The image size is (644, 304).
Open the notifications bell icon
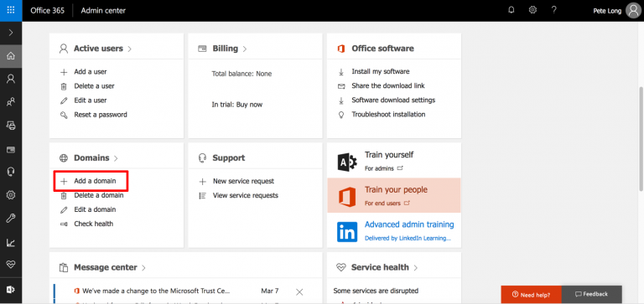pos(512,10)
